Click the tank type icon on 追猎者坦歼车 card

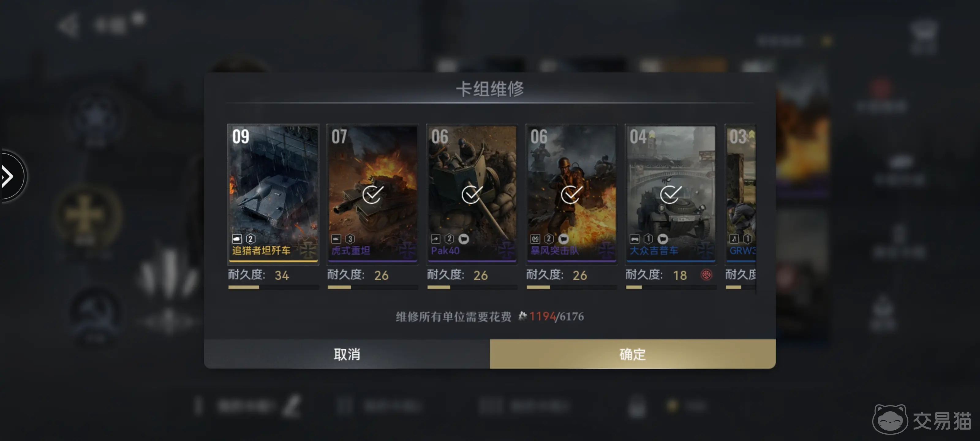coord(237,239)
